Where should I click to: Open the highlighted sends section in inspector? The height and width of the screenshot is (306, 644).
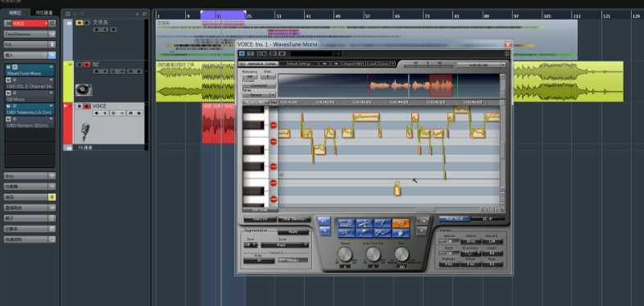pos(29,197)
